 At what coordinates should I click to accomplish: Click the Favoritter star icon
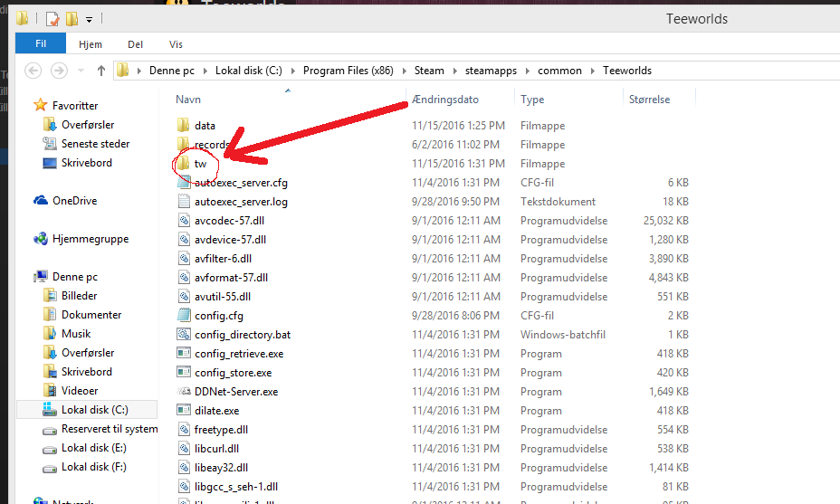[41, 106]
